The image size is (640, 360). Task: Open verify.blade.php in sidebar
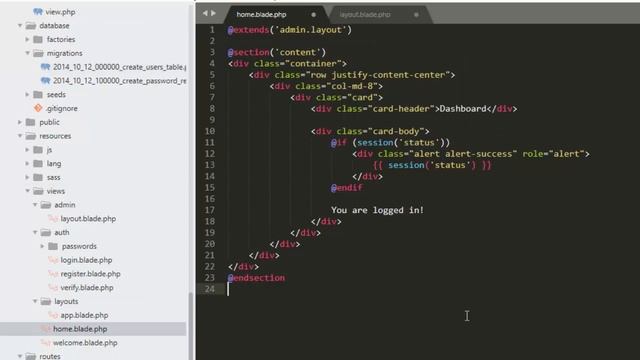click(87, 288)
